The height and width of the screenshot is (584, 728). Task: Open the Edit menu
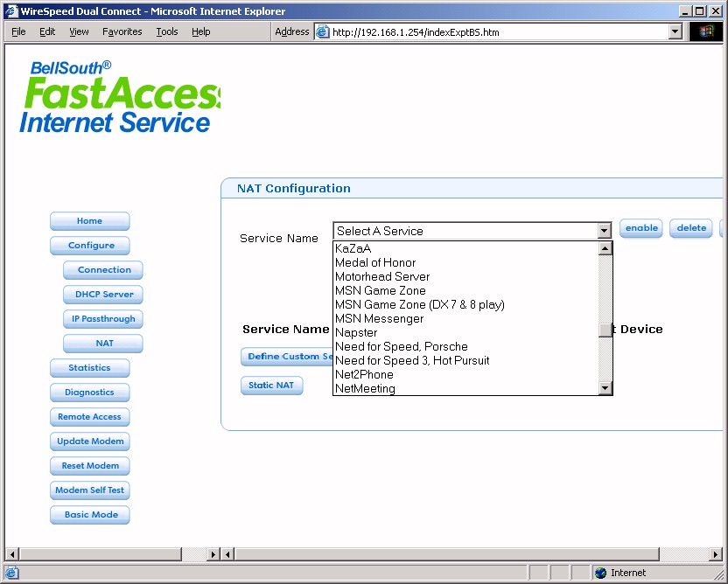(x=47, y=31)
